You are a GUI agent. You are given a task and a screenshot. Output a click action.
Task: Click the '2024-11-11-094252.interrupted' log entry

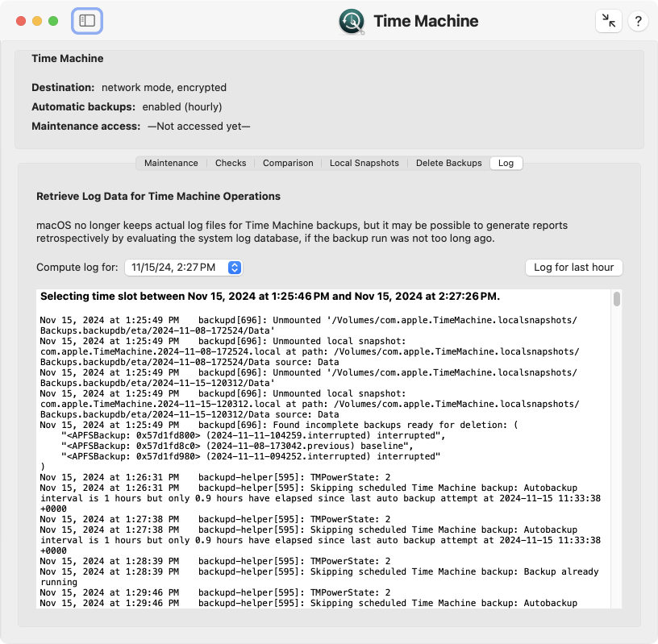(x=251, y=456)
